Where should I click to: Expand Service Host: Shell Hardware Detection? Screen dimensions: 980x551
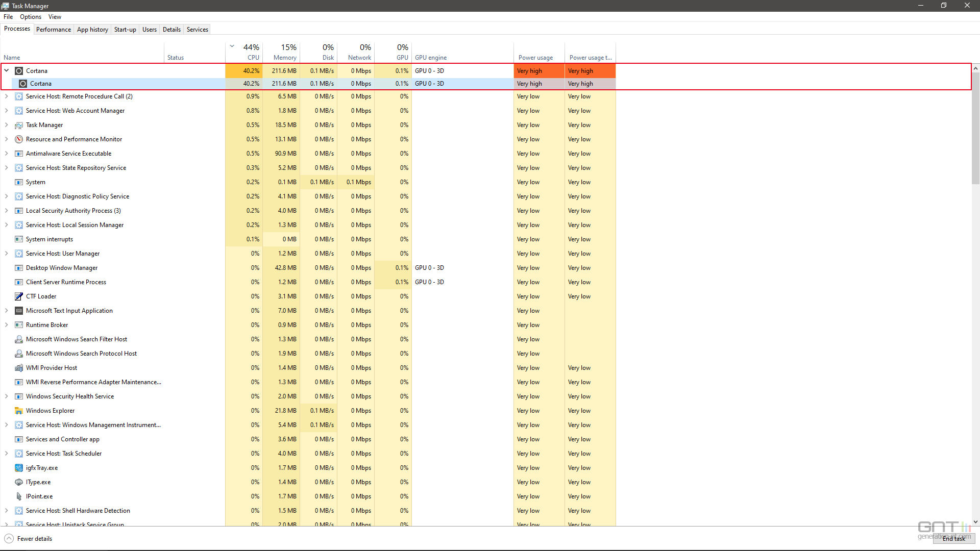(x=7, y=511)
